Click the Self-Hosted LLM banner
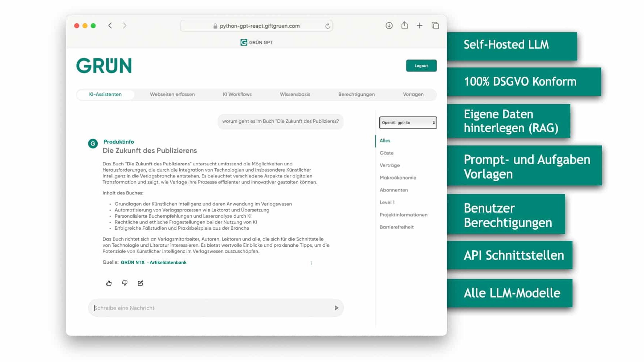The height and width of the screenshot is (362, 644). pos(512,46)
